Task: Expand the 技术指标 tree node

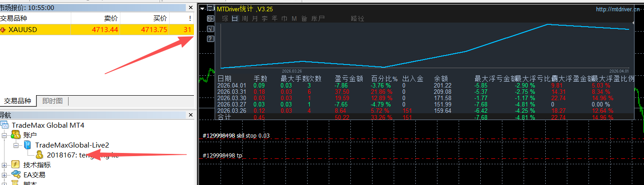Action: (5, 165)
